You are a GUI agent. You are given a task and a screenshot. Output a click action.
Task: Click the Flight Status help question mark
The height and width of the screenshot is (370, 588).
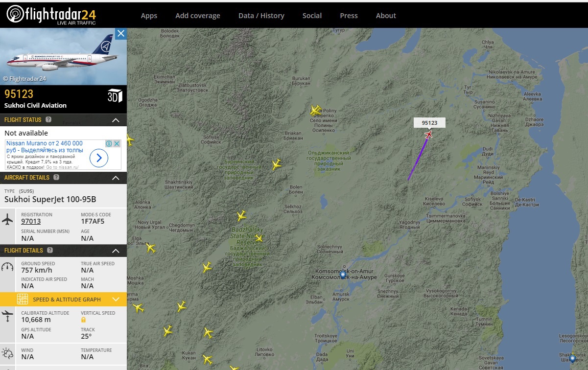tap(48, 120)
